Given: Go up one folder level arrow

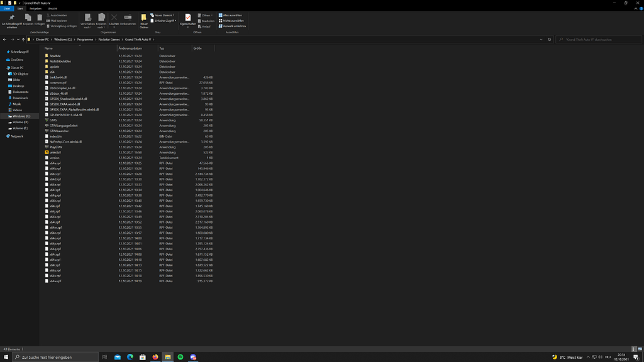Looking at the screenshot, I should pyautogui.click(x=23, y=40).
